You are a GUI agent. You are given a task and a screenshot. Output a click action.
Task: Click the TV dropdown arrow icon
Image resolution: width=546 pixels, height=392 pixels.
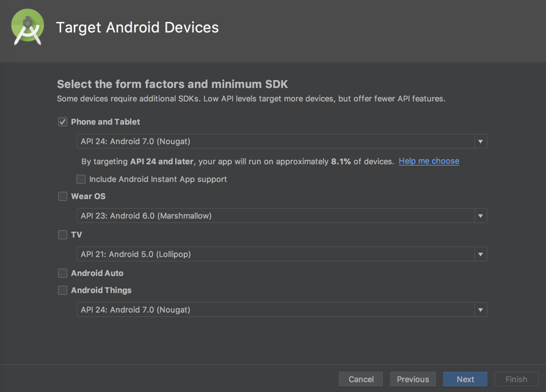481,255
